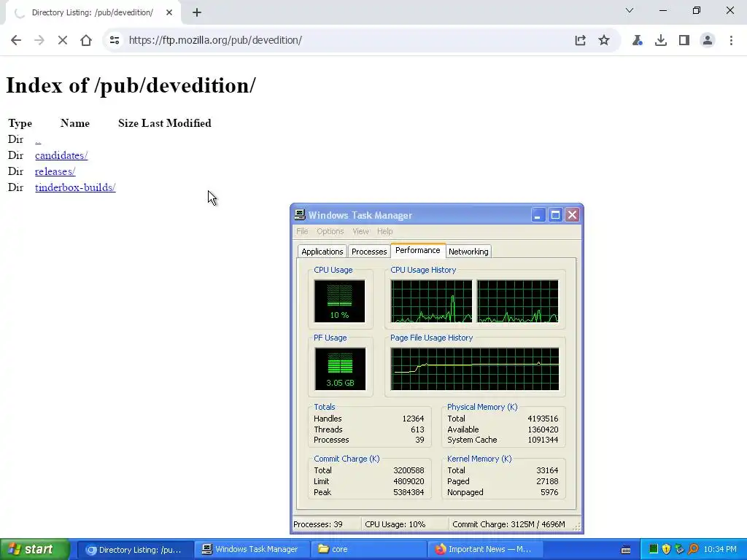Click Kernel Memory Paged 27188
Viewport: 747px width, 560px height.
tap(547, 481)
